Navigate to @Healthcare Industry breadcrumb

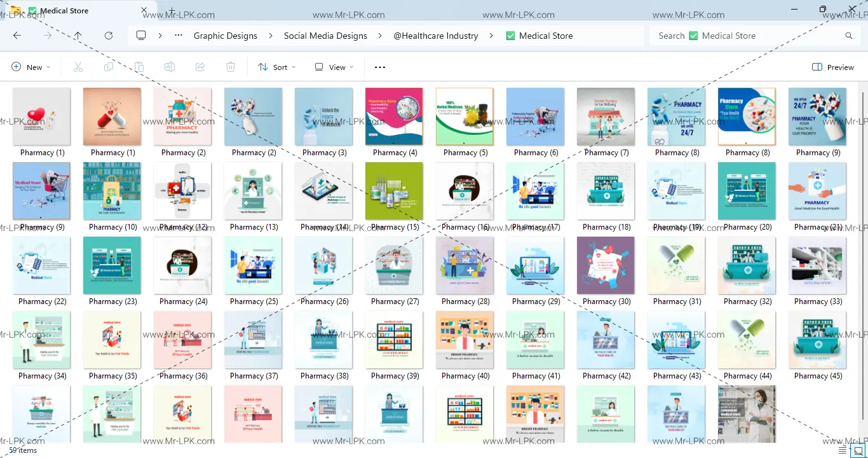tap(435, 36)
